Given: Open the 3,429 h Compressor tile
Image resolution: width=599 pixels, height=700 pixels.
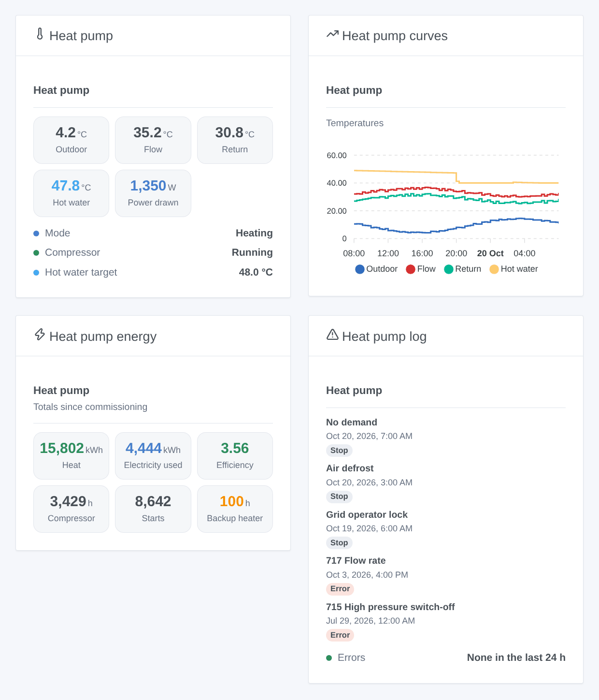Looking at the screenshot, I should [71, 509].
